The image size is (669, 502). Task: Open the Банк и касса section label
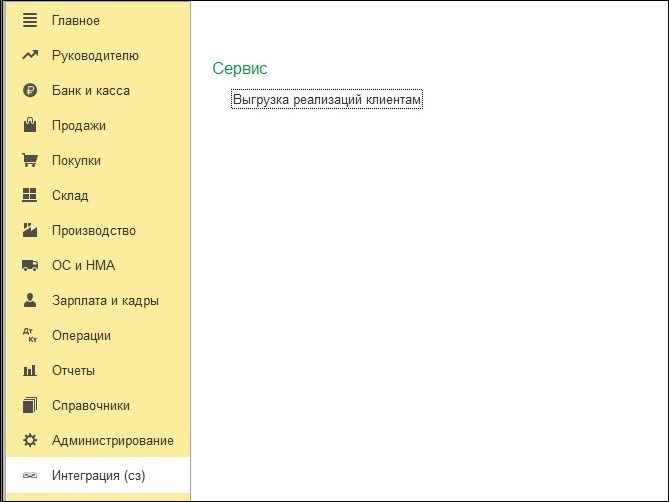(x=91, y=91)
